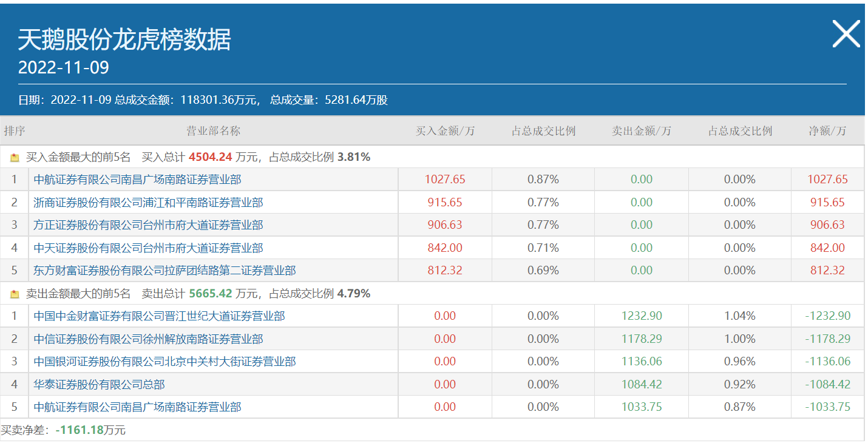868x443 pixels.
Task: Open 中信证券徐州解放南路证券营业部 link
Action: tap(148, 339)
